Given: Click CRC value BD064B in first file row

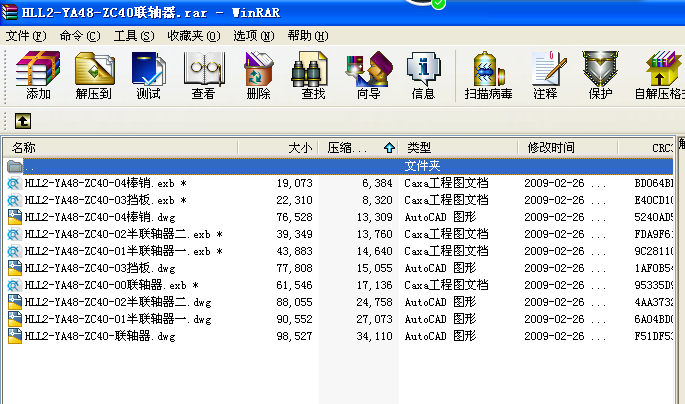Looking at the screenshot, I should 654,183.
